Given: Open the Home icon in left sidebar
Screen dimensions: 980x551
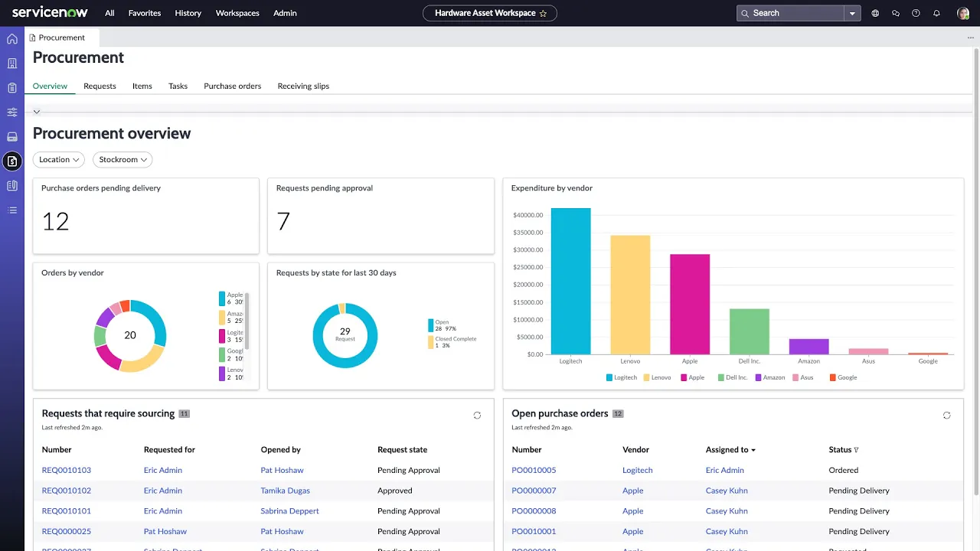Looking at the screenshot, I should pyautogui.click(x=12, y=39).
